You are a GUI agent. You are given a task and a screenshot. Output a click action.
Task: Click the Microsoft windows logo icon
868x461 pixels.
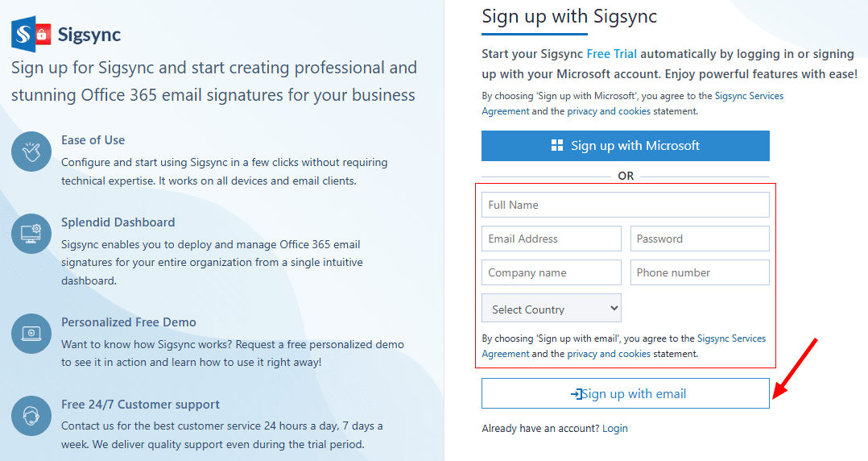tap(557, 146)
